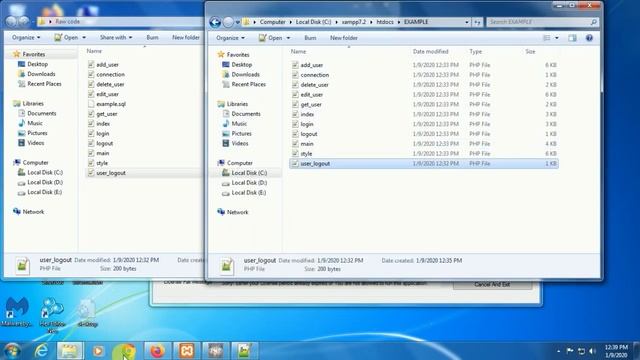Toggle the preview pane icon in EXAMPLE window
The height and width of the screenshot is (360, 640).
click(572, 38)
